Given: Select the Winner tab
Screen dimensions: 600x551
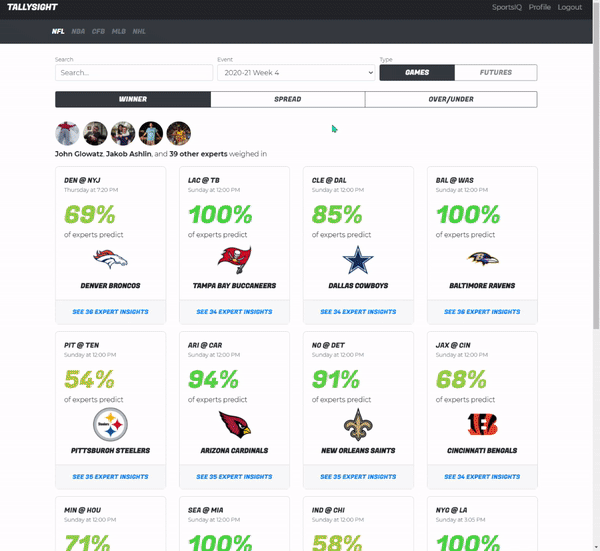Looking at the screenshot, I should 133,99.
